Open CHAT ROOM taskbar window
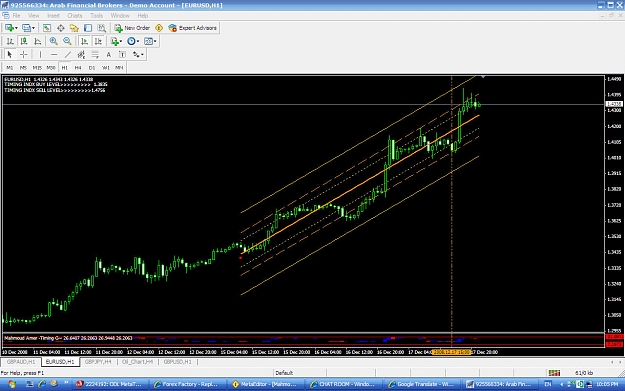 [343, 384]
